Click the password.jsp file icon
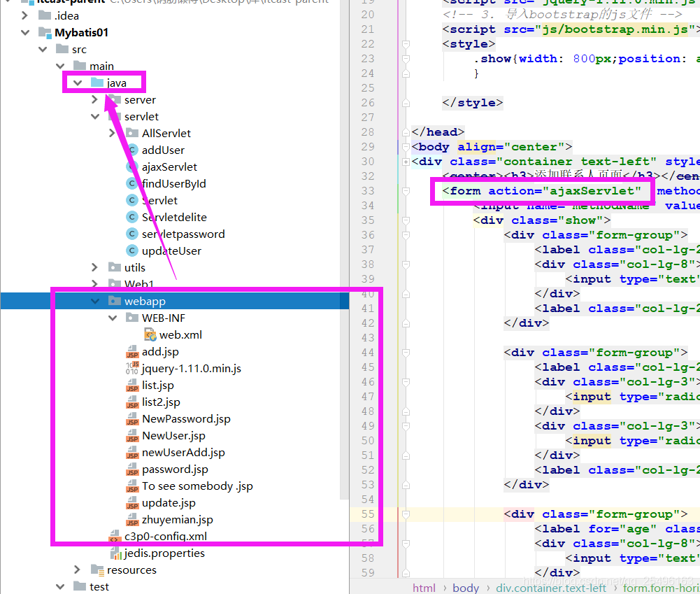Viewport: 700px width, 594px height. (132, 469)
